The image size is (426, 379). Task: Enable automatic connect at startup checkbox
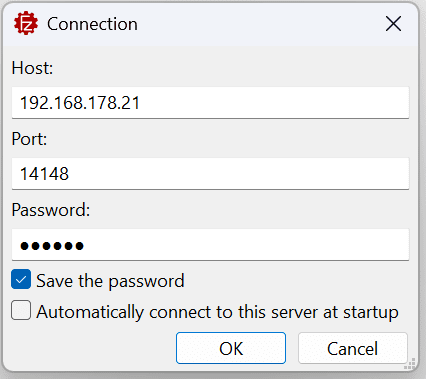coord(21,310)
